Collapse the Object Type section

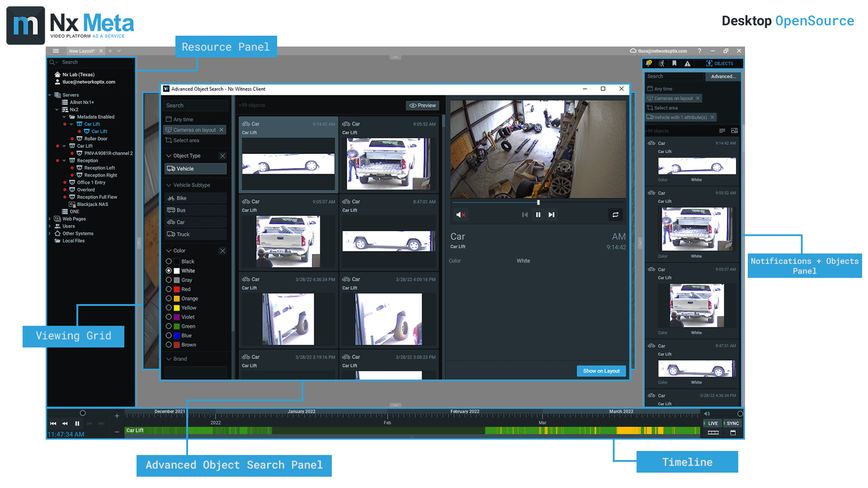click(x=169, y=156)
